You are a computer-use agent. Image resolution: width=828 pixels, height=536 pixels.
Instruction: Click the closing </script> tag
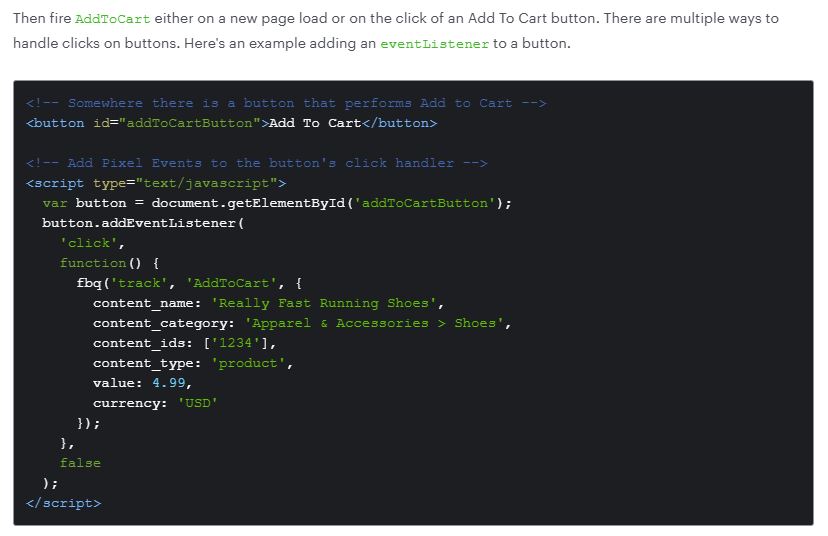tap(63, 503)
